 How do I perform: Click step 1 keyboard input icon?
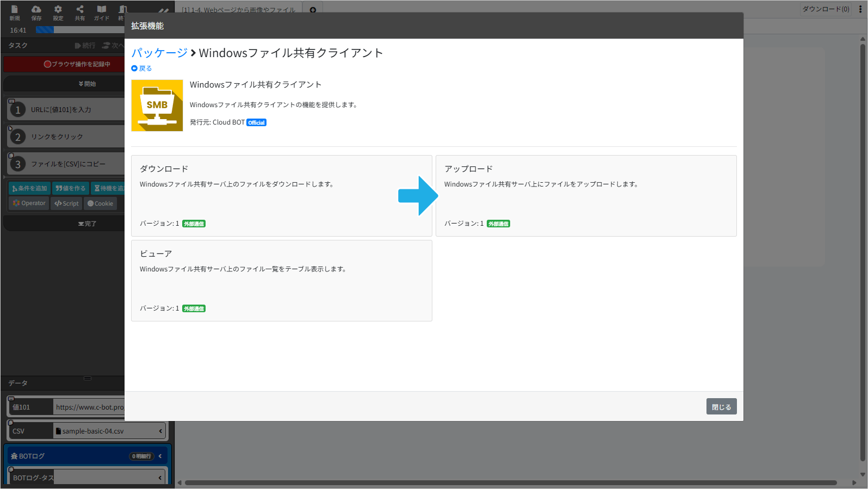click(11, 101)
